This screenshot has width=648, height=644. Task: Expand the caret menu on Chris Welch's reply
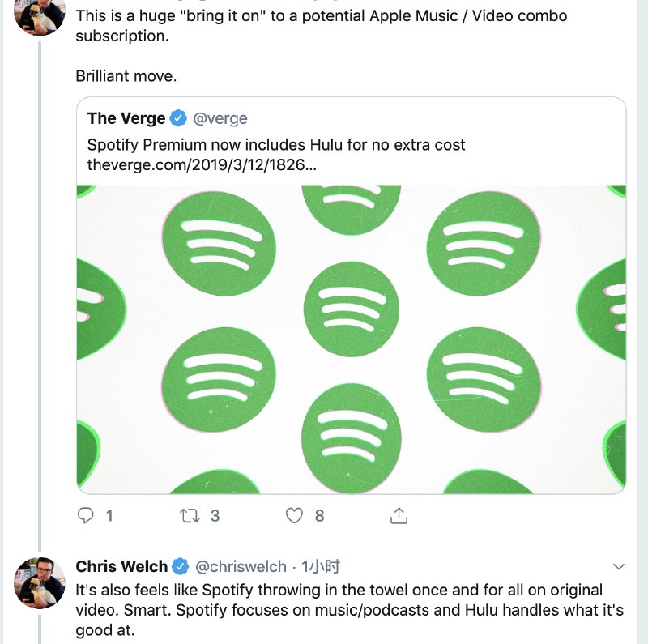(620, 568)
